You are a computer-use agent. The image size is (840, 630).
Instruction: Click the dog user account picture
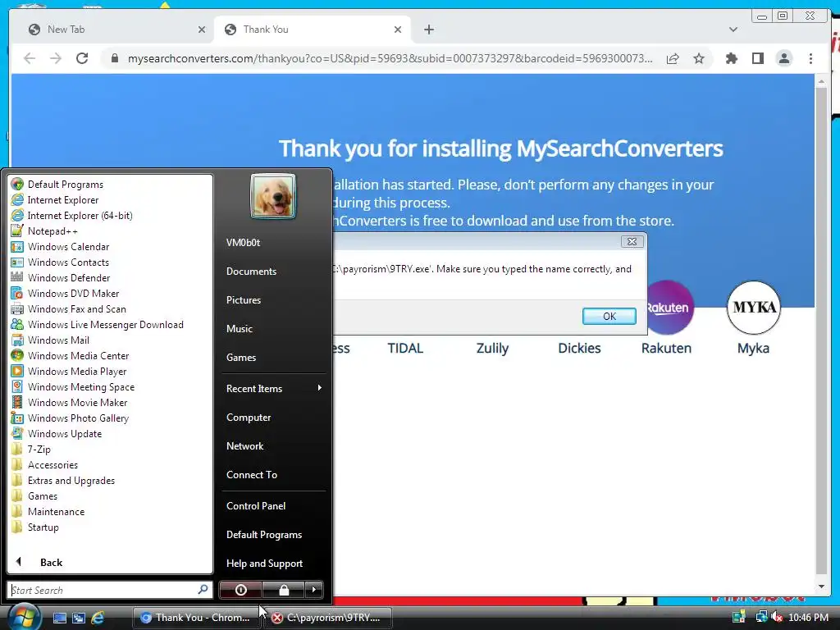(x=273, y=196)
